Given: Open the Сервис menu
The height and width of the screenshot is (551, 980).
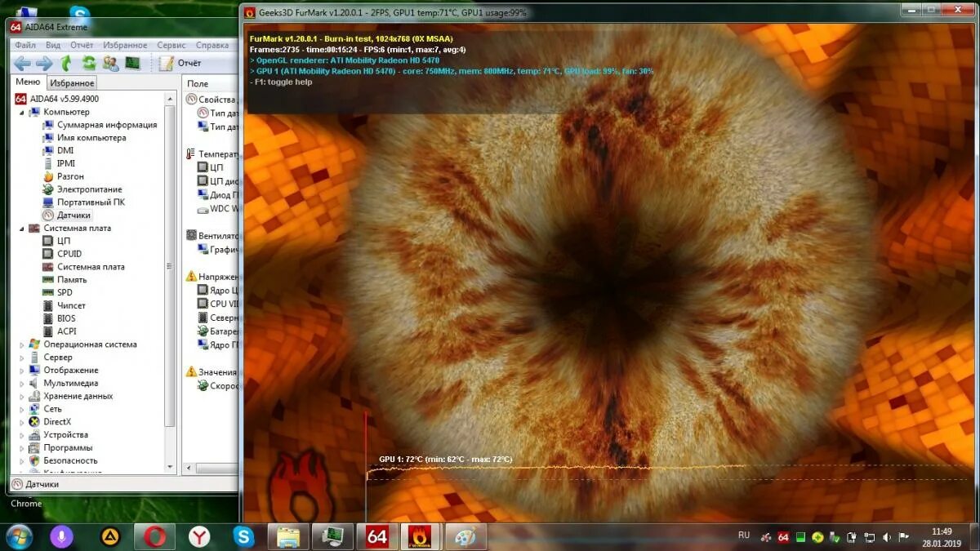Looking at the screenshot, I should pos(171,46).
